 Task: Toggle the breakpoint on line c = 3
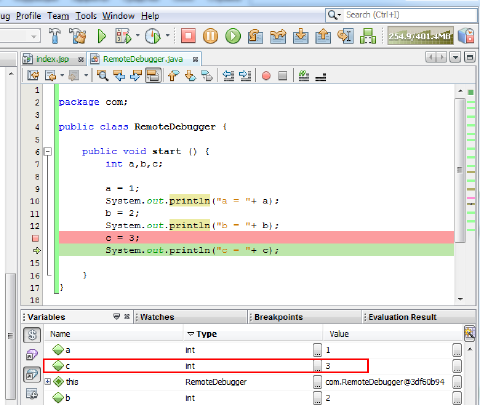(35, 238)
